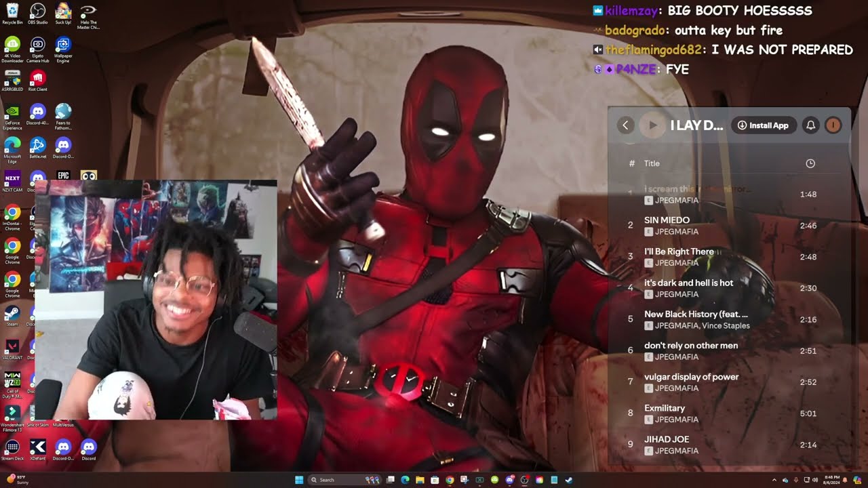The image size is (868, 488).
Task: Launch OBS Studio from the desktop
Action: point(38,14)
